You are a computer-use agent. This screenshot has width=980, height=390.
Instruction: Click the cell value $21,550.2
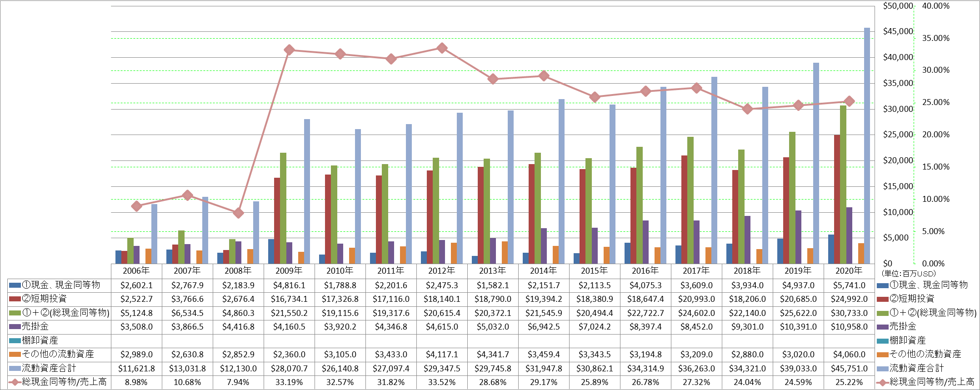[289, 313]
